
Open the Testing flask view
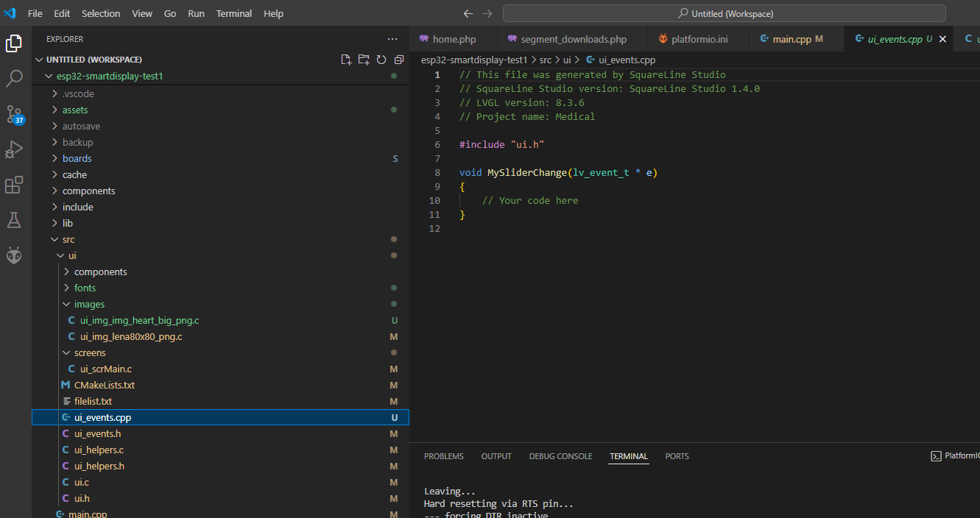point(14,220)
